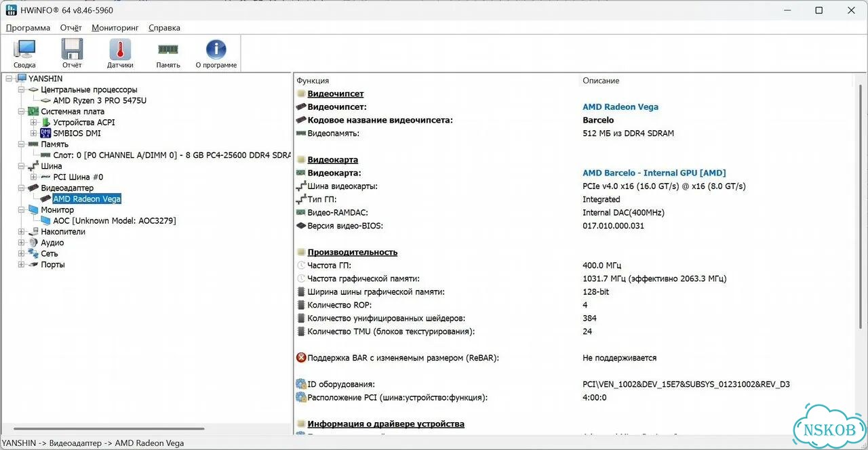Viewport: 868px width, 450px height.
Task: Expand the Аудио tree node
Action: click(22, 243)
